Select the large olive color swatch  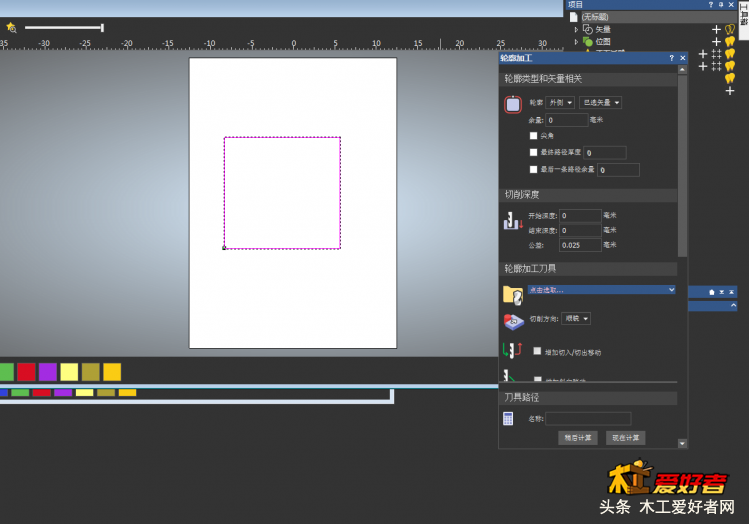coord(91,372)
